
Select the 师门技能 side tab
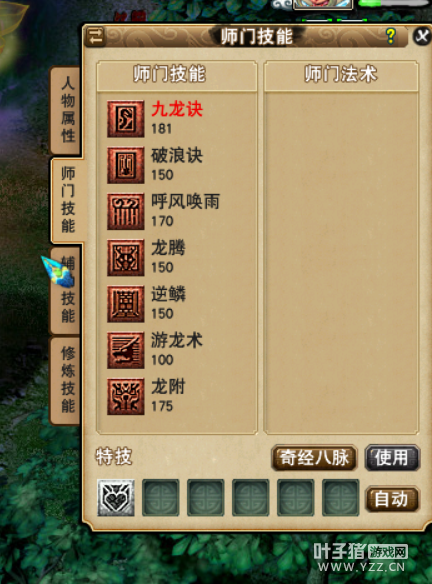click(67, 200)
